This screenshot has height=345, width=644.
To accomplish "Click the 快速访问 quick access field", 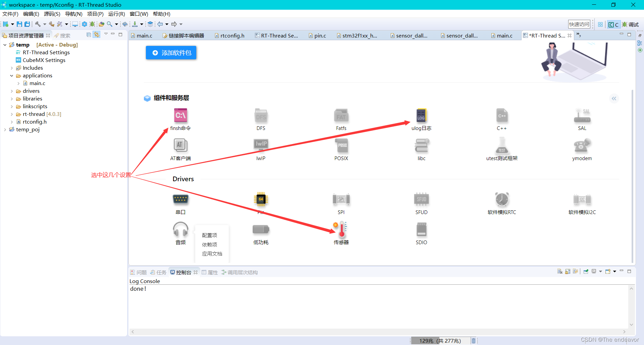I will tap(579, 24).
